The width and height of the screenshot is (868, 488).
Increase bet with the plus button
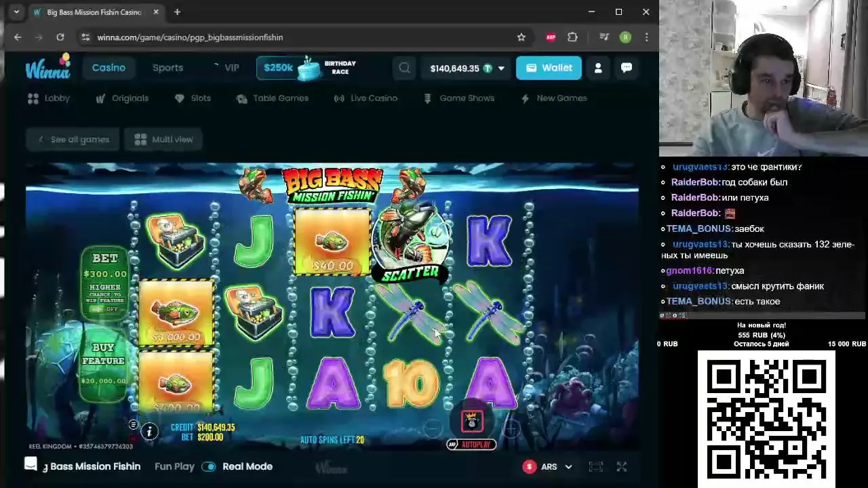512,428
